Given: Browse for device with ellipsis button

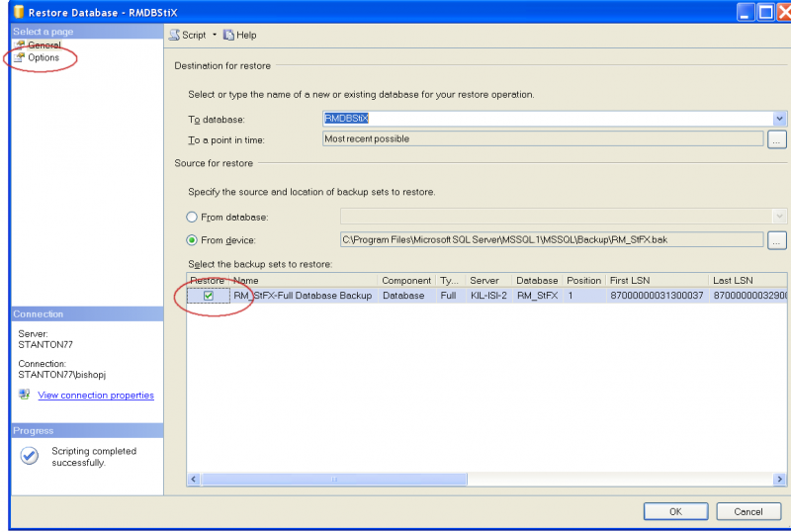Looking at the screenshot, I should [x=776, y=240].
